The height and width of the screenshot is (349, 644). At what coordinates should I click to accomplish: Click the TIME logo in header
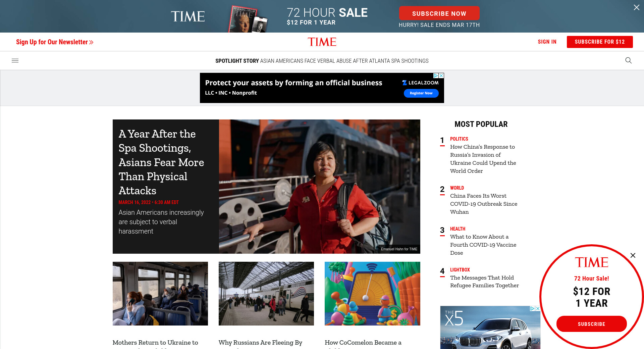pyautogui.click(x=322, y=42)
